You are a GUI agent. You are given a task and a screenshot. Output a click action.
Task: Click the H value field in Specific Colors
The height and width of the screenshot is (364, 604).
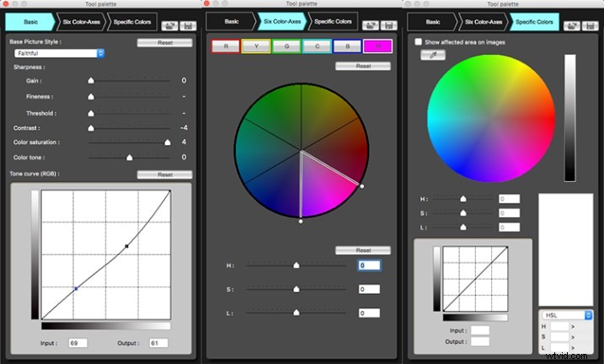click(x=510, y=199)
